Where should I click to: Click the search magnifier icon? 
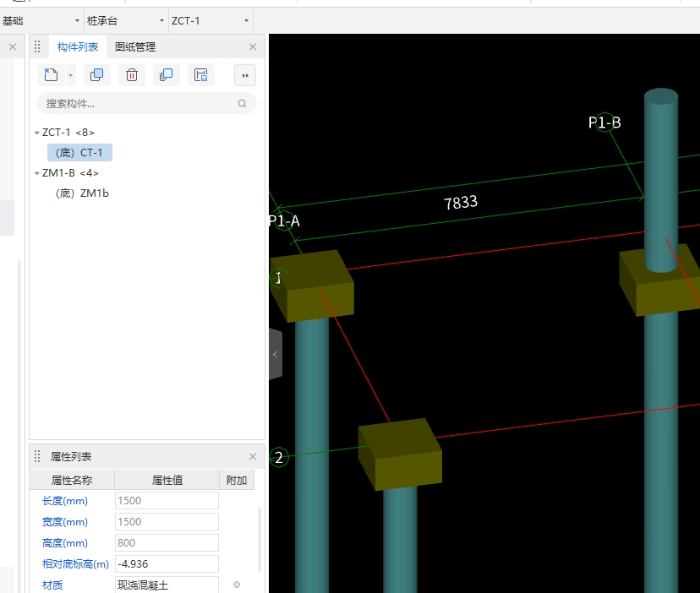(x=242, y=104)
